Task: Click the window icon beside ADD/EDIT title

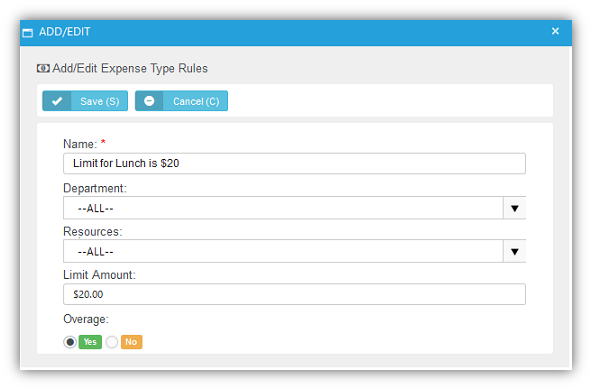Action: pos(28,33)
